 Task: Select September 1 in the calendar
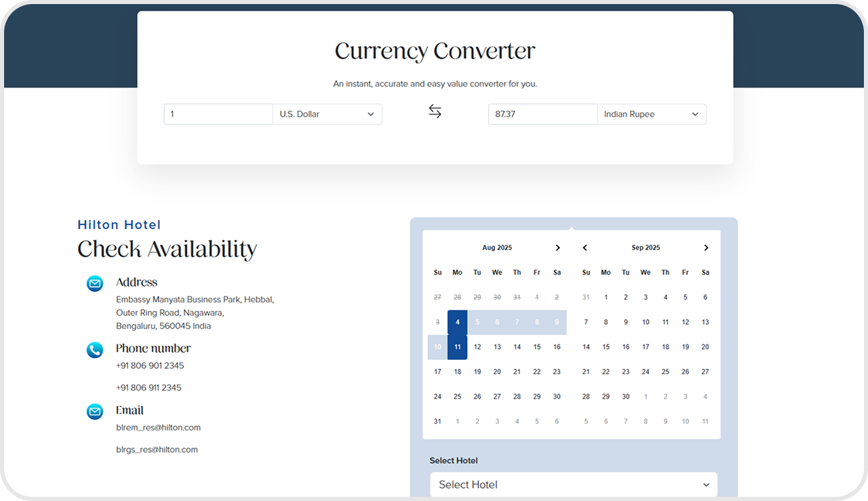(x=606, y=297)
